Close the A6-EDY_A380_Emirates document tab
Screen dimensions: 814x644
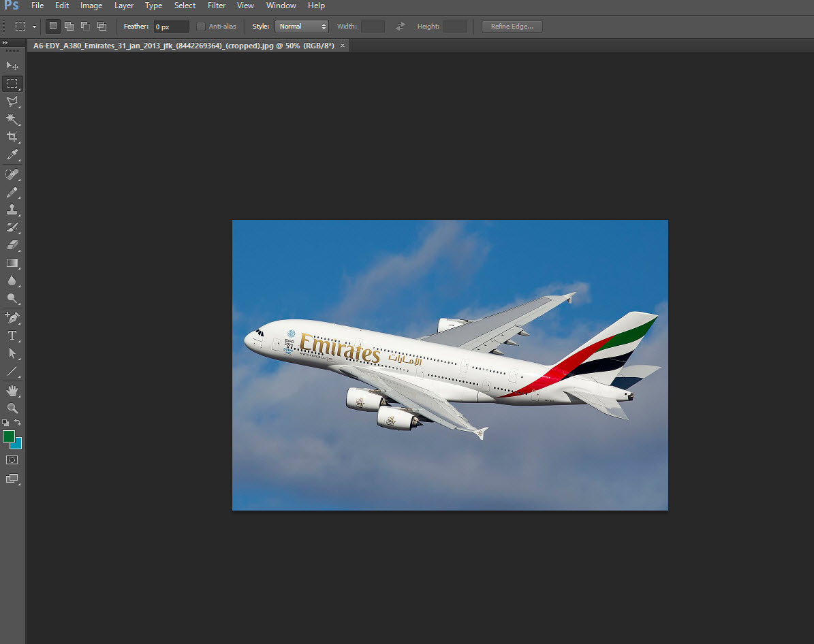(x=343, y=46)
